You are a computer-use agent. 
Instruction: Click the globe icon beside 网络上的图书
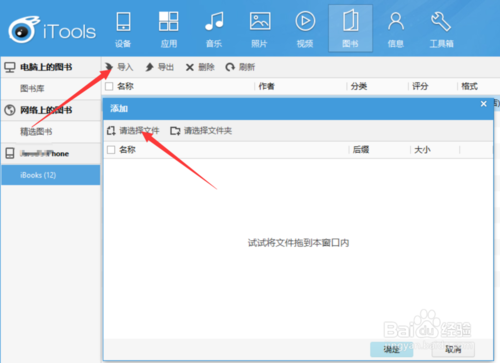coord(10,110)
